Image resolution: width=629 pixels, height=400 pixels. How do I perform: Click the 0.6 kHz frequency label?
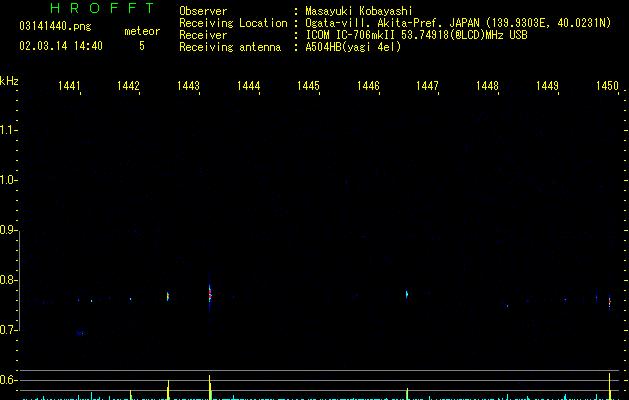point(7,380)
